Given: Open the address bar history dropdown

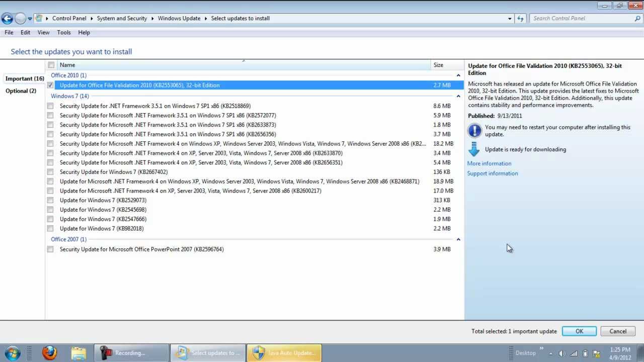Looking at the screenshot, I should click(510, 19).
